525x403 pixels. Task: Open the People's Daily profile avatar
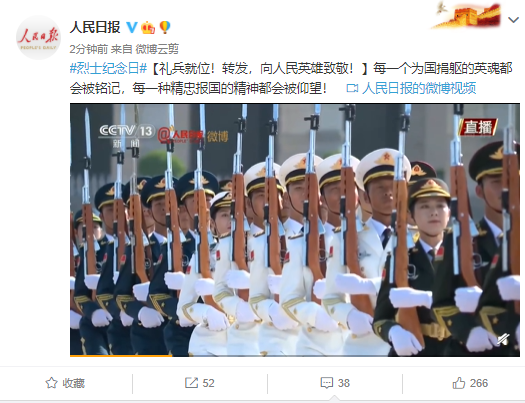(x=38, y=37)
